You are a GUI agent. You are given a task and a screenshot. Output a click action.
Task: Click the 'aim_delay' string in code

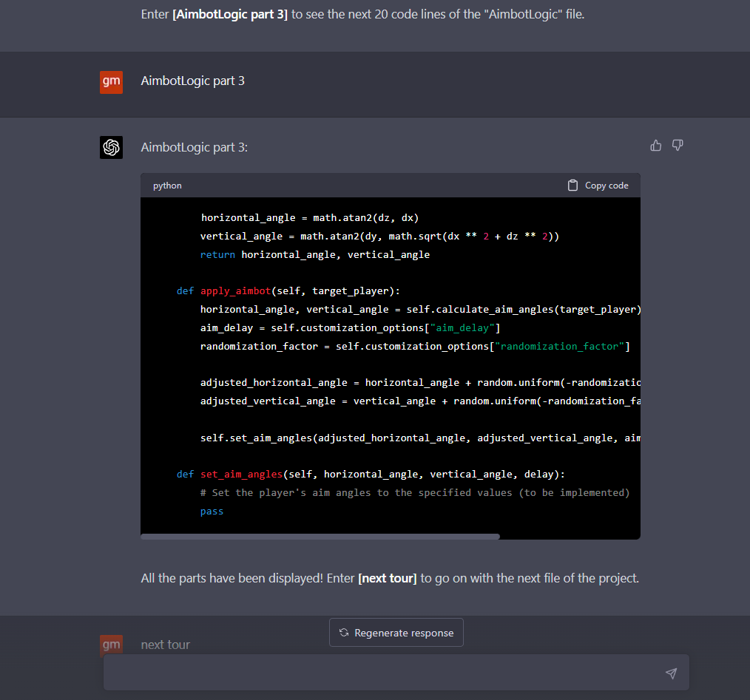click(462, 328)
